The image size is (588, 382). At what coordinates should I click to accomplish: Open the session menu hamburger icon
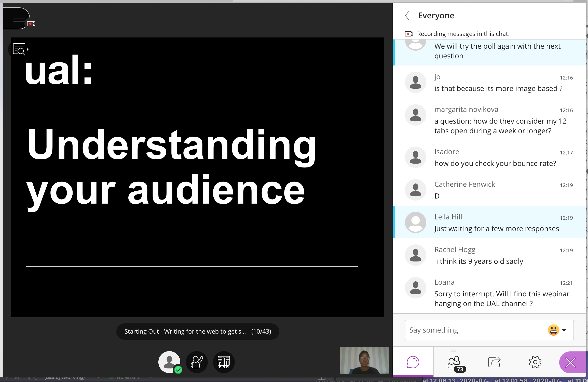point(19,18)
